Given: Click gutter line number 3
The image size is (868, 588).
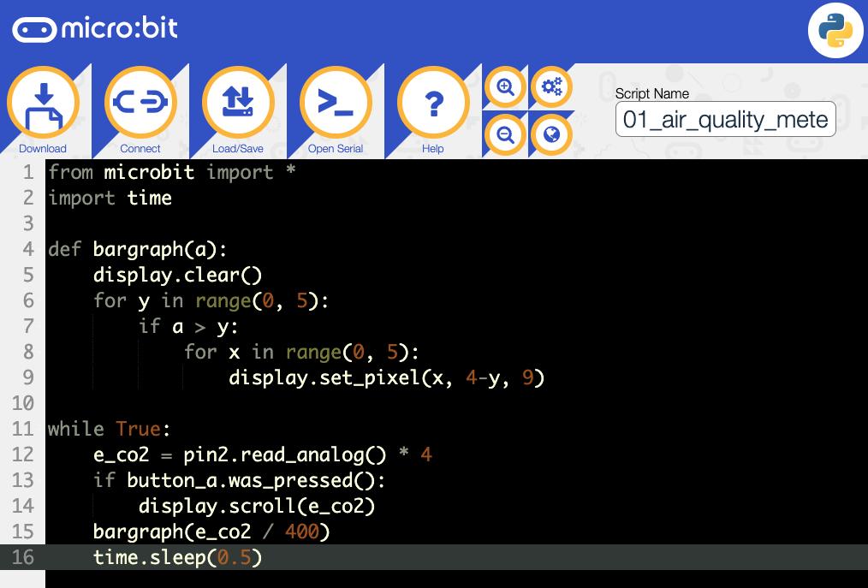Looking at the screenshot, I should tap(28, 223).
